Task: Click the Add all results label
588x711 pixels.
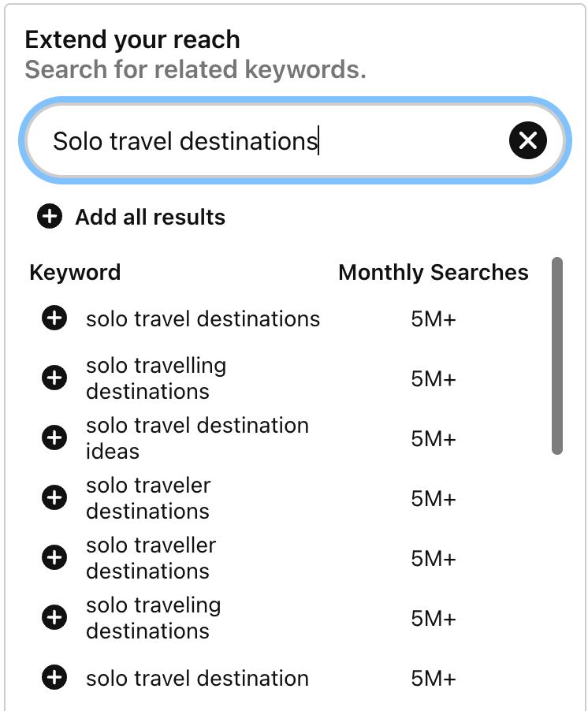Action: pyautogui.click(x=150, y=217)
